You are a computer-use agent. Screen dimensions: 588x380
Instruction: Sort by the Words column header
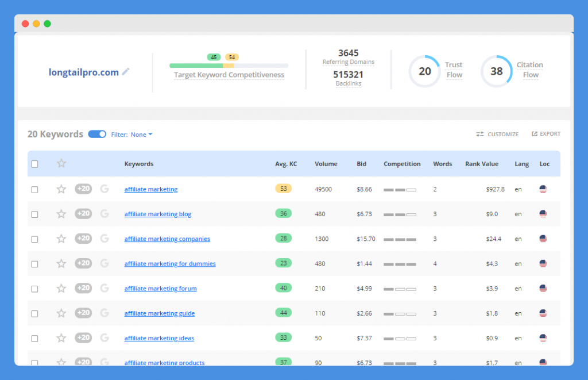[x=443, y=164]
